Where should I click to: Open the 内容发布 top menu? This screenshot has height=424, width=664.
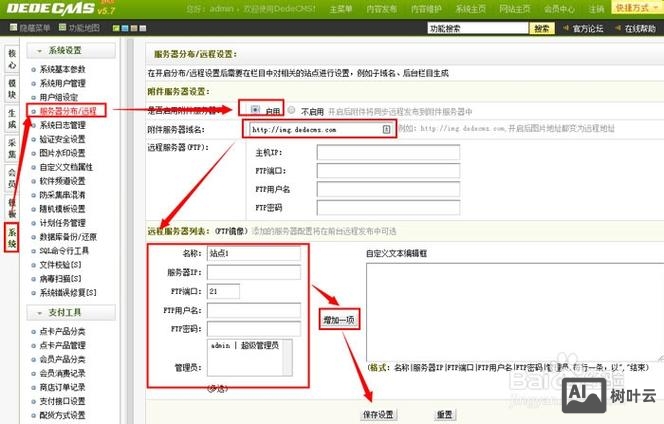tap(381, 9)
